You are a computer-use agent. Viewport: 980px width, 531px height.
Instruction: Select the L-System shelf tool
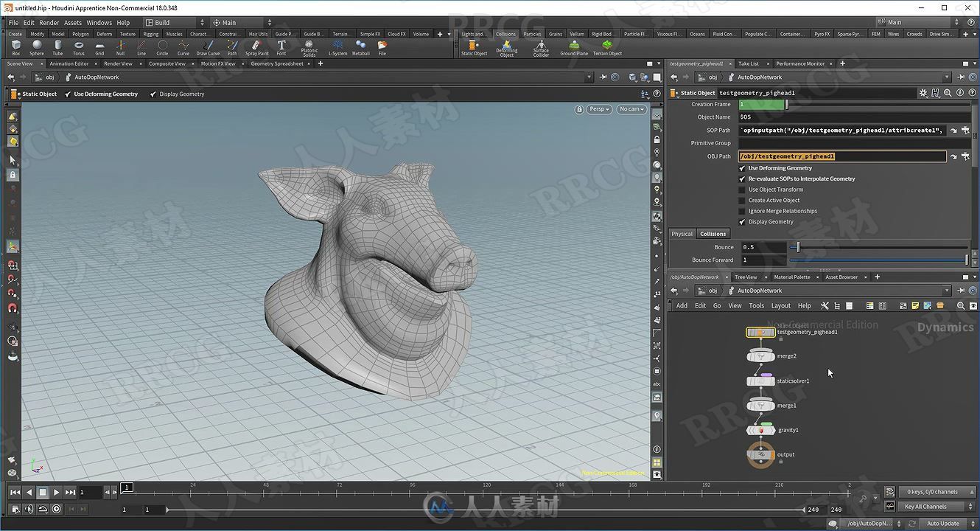click(x=337, y=48)
